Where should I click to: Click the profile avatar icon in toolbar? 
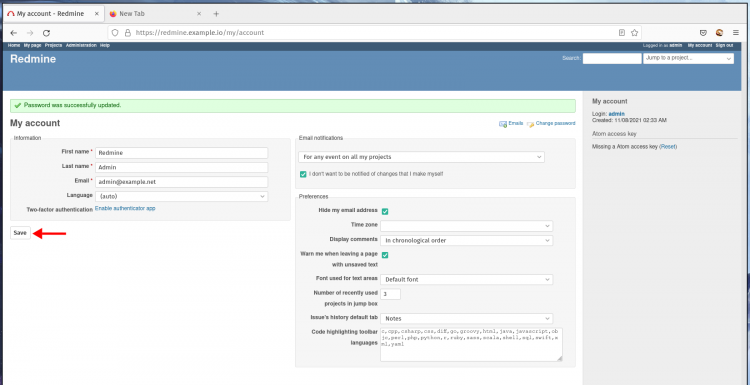719,33
